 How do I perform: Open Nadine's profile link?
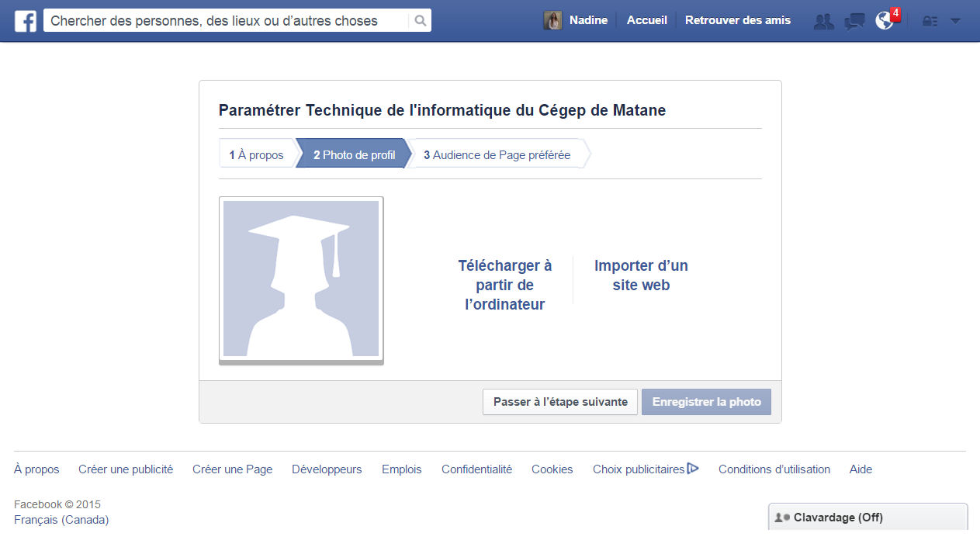[588, 20]
